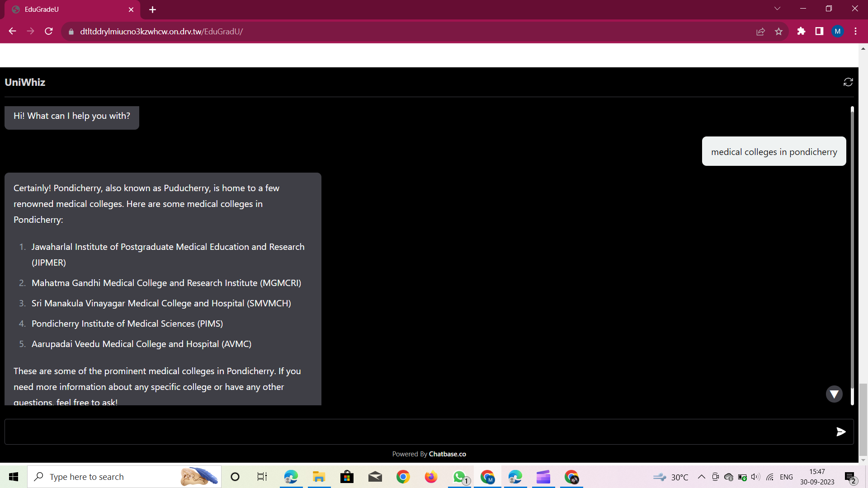Select the EduGradeU tab
The image size is (868, 488).
68,9
